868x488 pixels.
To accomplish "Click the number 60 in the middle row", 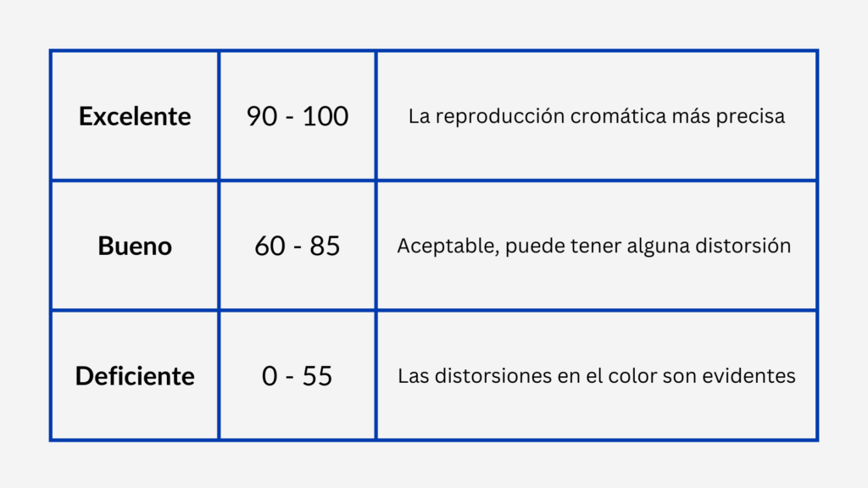I will point(270,246).
